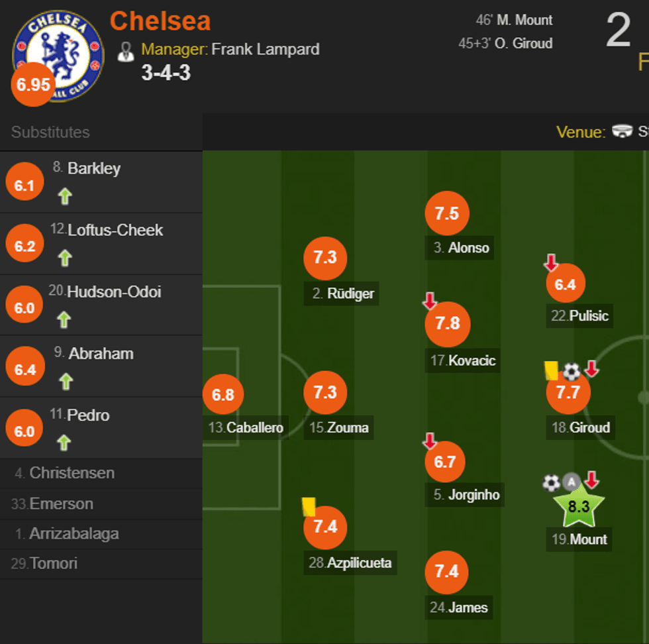This screenshot has height=644, width=649.
Task: Click the red substituted-off arrow on Pulisic
Action: pyautogui.click(x=551, y=264)
